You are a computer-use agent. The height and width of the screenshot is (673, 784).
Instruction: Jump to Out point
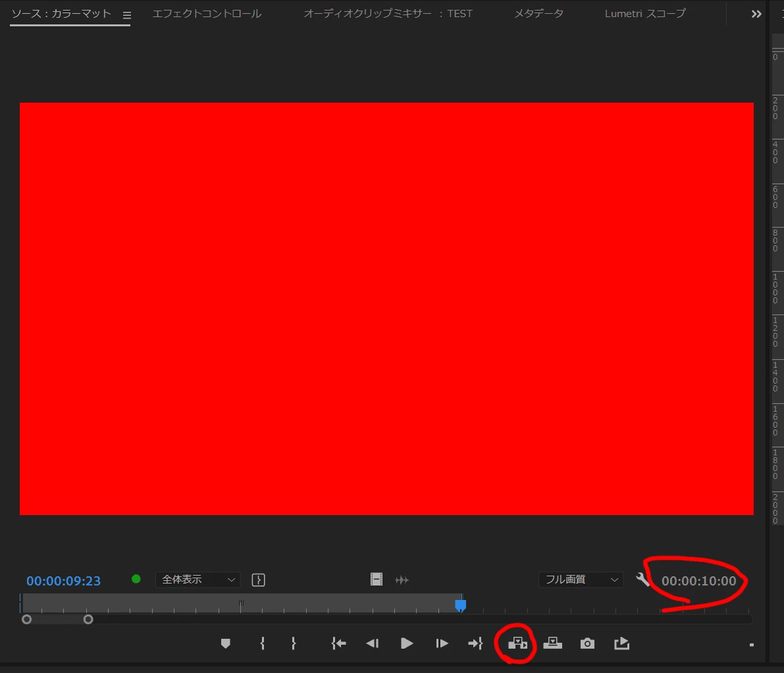point(475,643)
